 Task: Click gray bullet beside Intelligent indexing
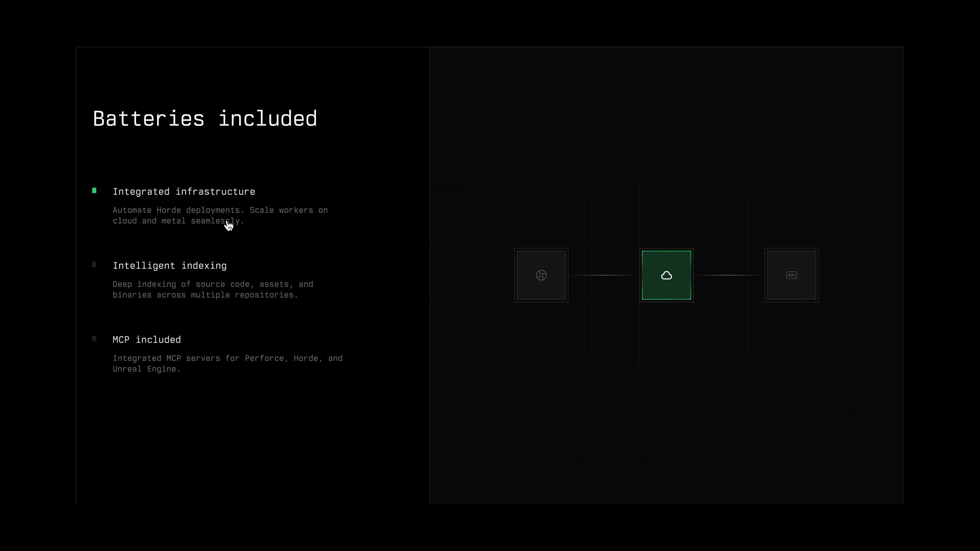[x=94, y=265]
